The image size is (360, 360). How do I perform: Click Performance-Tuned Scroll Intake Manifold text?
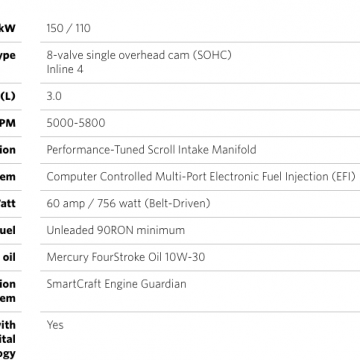pyautogui.click(x=151, y=150)
